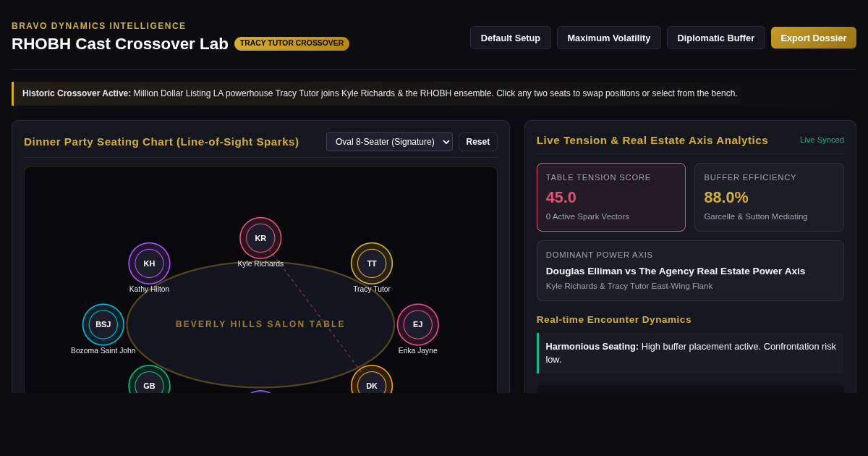Select Kathy Hilton KH seat avatar
868x456 pixels.
point(149,263)
